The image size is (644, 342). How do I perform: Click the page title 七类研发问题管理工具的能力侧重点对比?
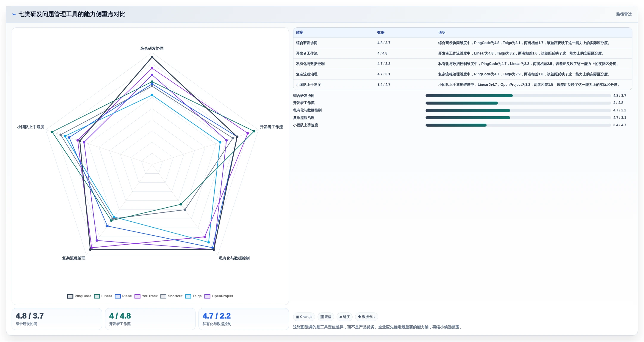[72, 14]
